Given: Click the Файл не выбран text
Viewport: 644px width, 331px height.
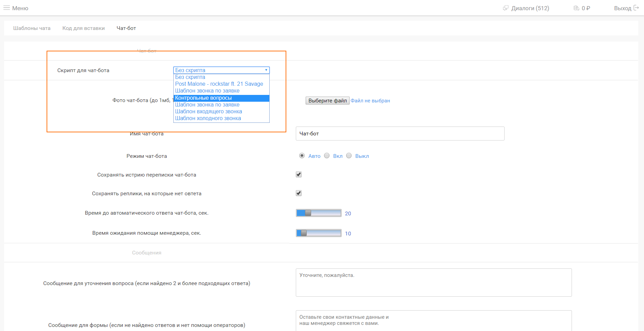Looking at the screenshot, I should (x=370, y=101).
